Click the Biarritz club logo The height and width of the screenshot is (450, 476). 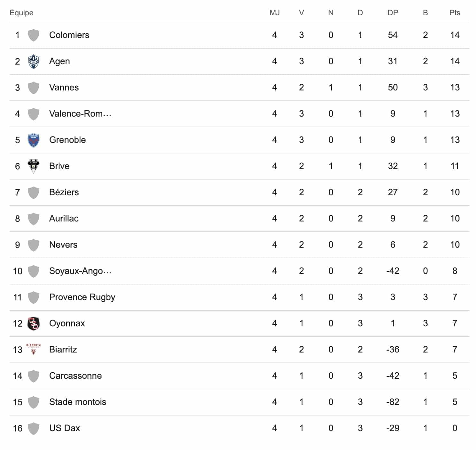(34, 349)
